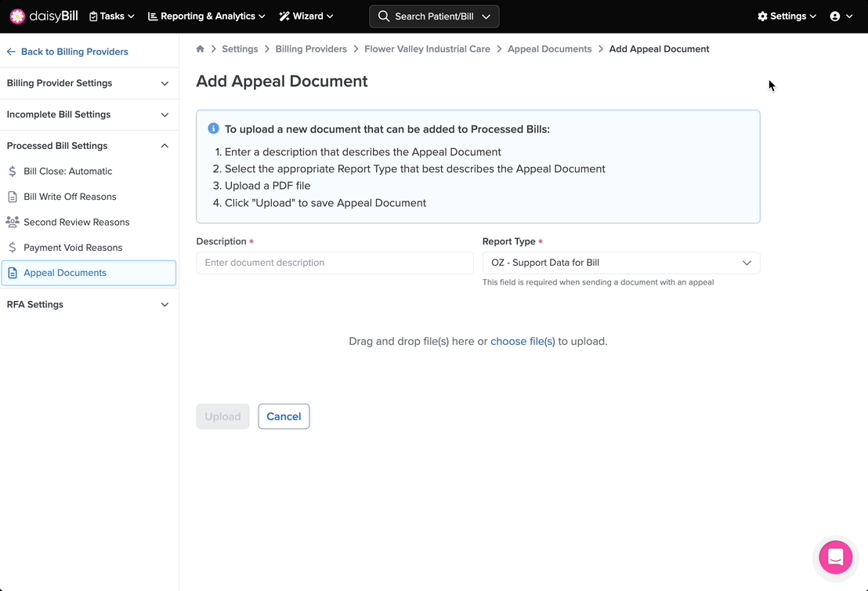Screen dimensions: 868x591
Task: Click the Second Review Reasons people icon
Action: (13, 222)
